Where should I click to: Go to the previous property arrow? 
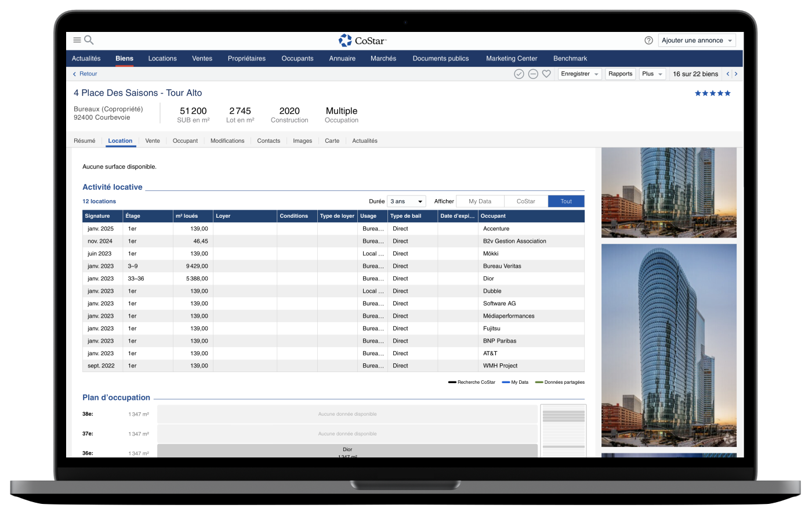tap(728, 74)
